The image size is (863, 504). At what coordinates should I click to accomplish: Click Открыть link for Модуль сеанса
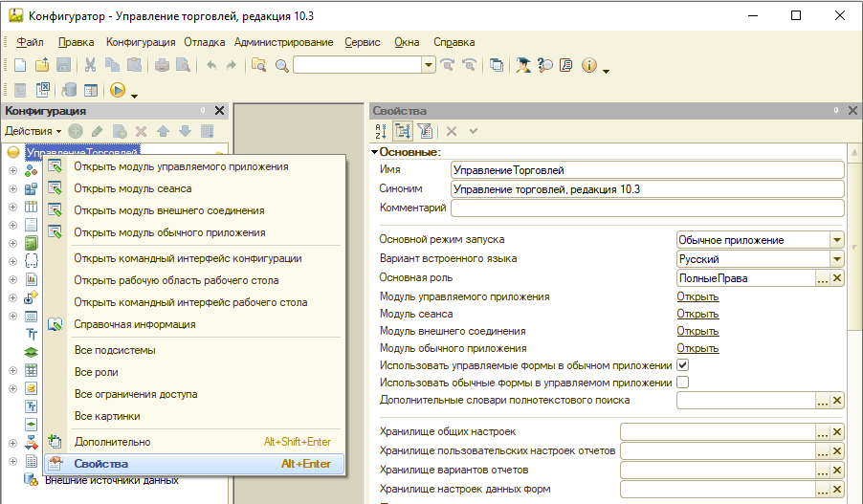pyautogui.click(x=697, y=314)
